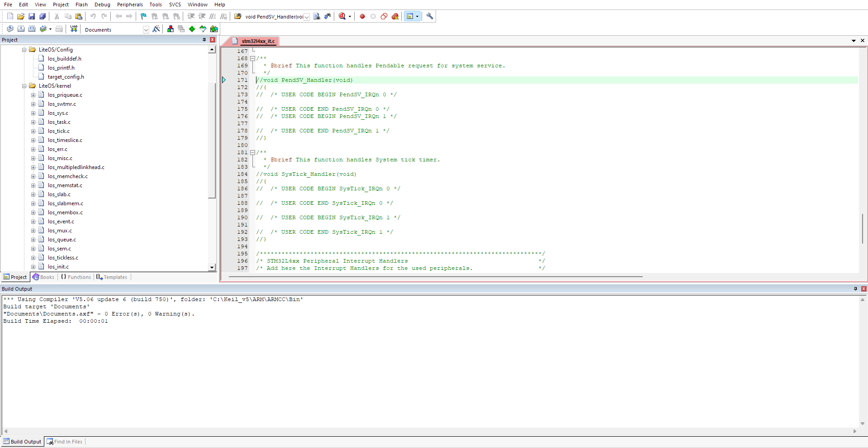Viewport: 868px width, 448px height.
Task: Open the Batch Build dropdown arrow
Action: pos(50,29)
